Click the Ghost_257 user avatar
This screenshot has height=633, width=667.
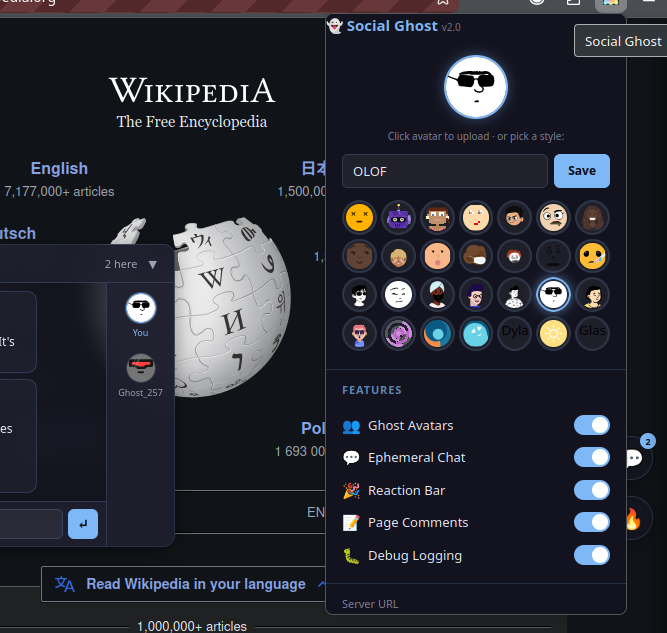pos(141,368)
